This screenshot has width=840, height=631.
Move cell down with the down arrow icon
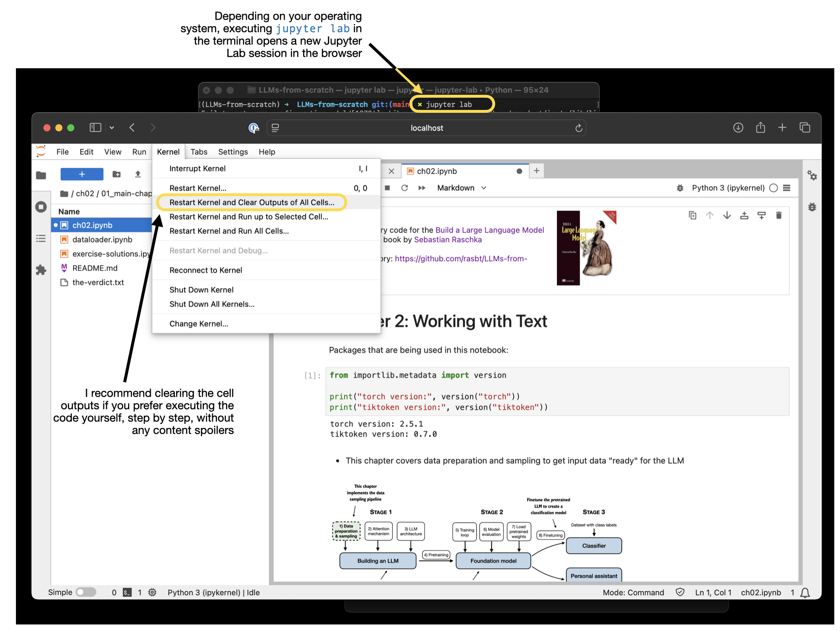pos(727,215)
